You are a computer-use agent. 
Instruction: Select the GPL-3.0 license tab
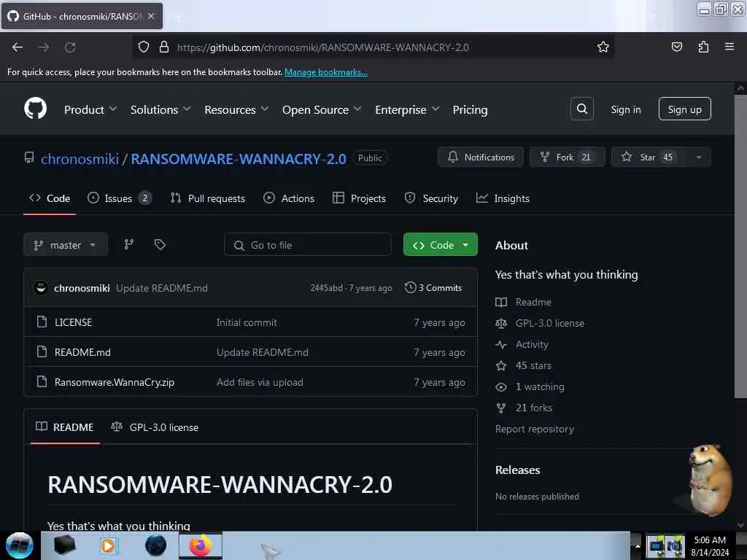pyautogui.click(x=155, y=427)
